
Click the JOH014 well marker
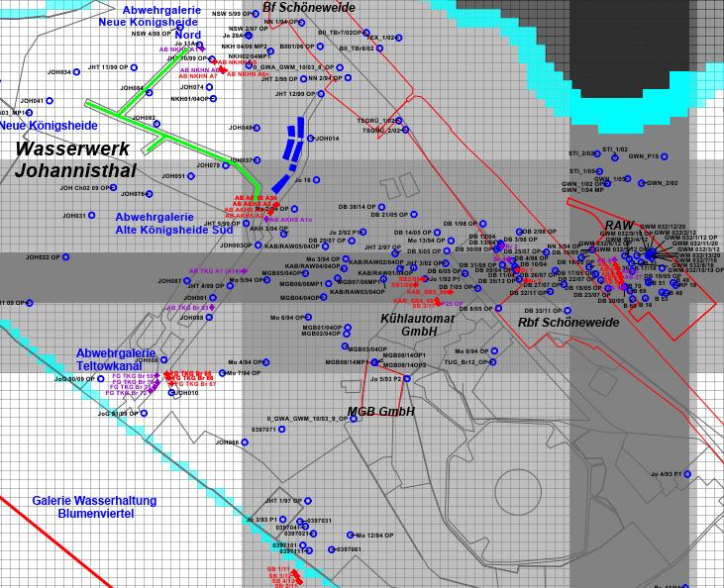[311, 138]
